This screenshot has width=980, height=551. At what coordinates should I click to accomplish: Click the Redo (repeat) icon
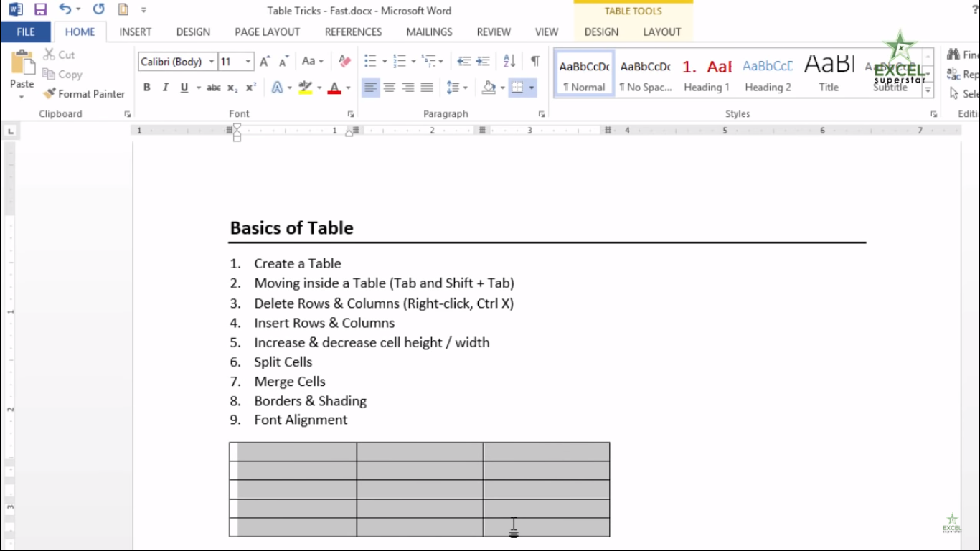click(99, 10)
